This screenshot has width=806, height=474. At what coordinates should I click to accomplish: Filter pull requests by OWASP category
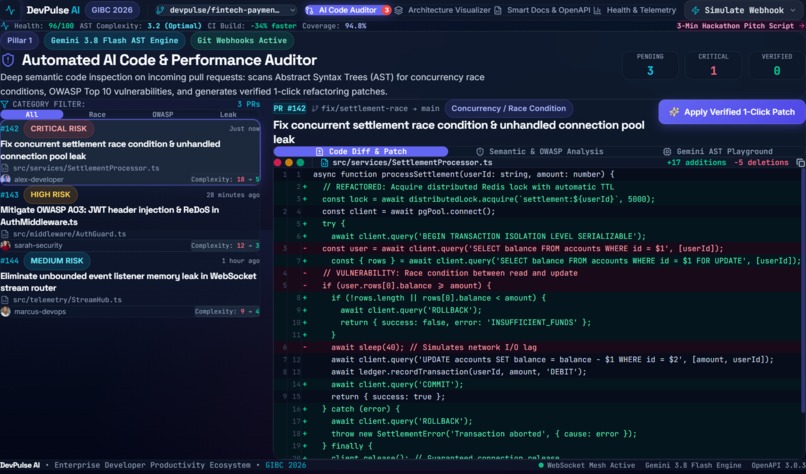tap(162, 115)
